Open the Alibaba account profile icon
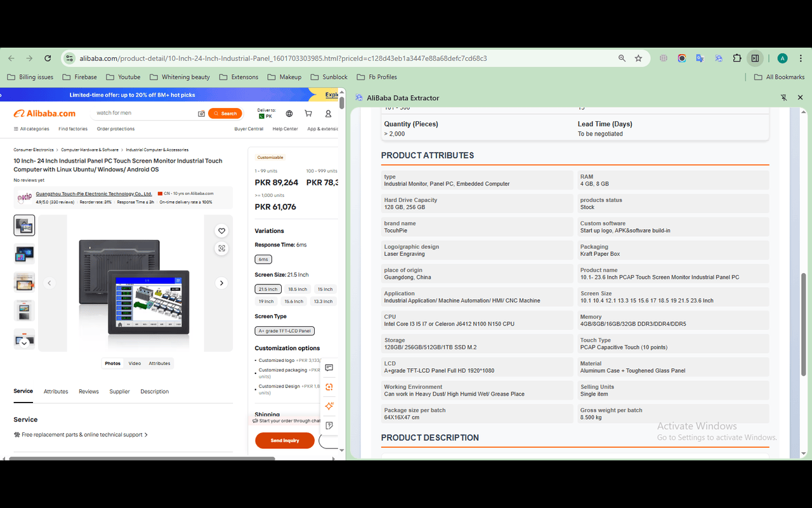The height and width of the screenshot is (508, 812). 328,114
